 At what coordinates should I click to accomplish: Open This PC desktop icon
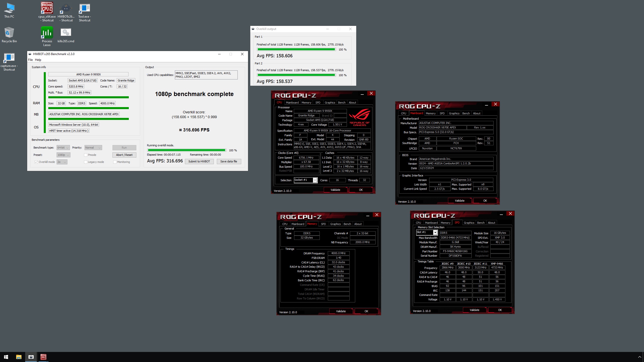tap(9, 11)
